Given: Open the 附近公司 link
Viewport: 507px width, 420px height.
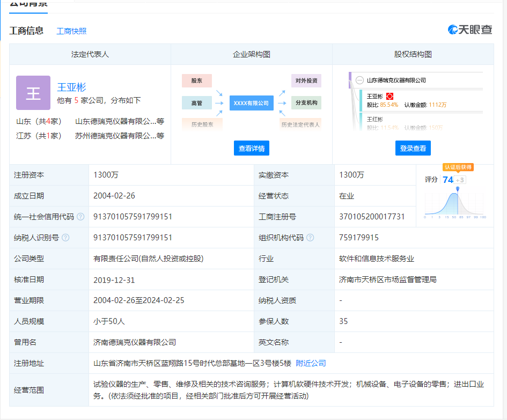Looking at the screenshot, I should pos(311,363).
